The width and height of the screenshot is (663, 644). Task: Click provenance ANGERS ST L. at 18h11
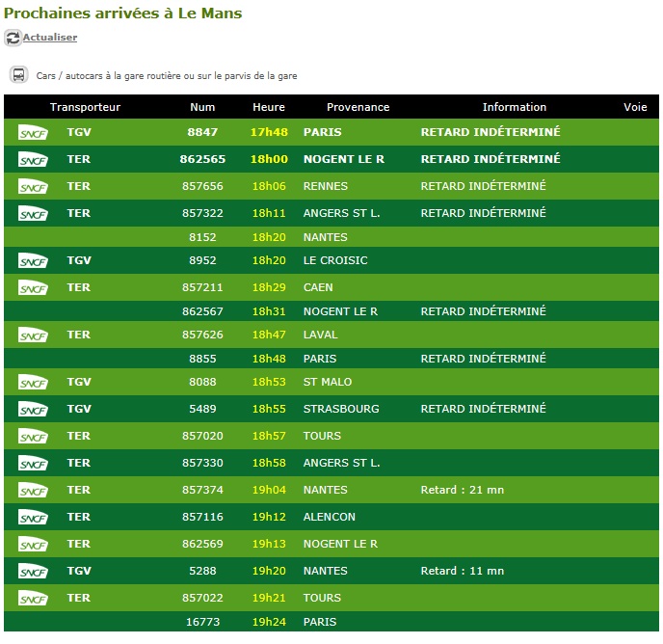tap(342, 213)
